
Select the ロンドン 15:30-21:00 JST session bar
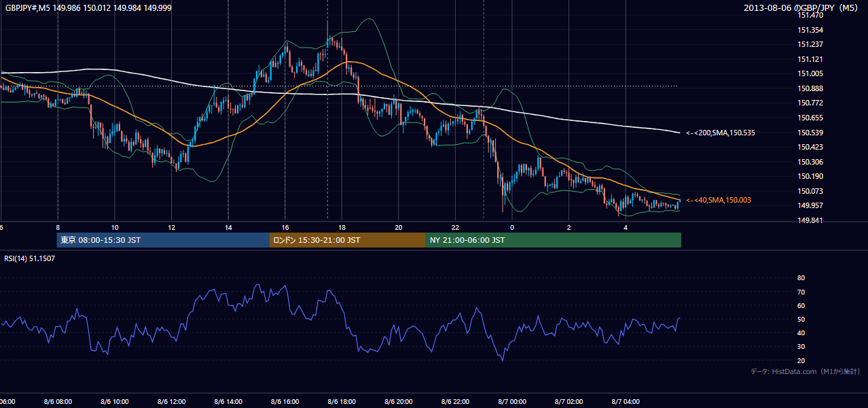tap(348, 240)
